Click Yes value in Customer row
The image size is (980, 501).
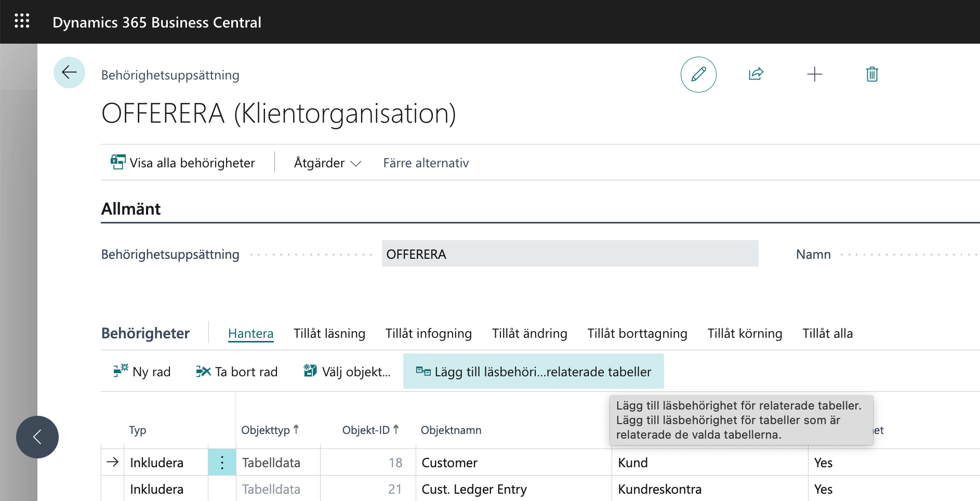823,463
